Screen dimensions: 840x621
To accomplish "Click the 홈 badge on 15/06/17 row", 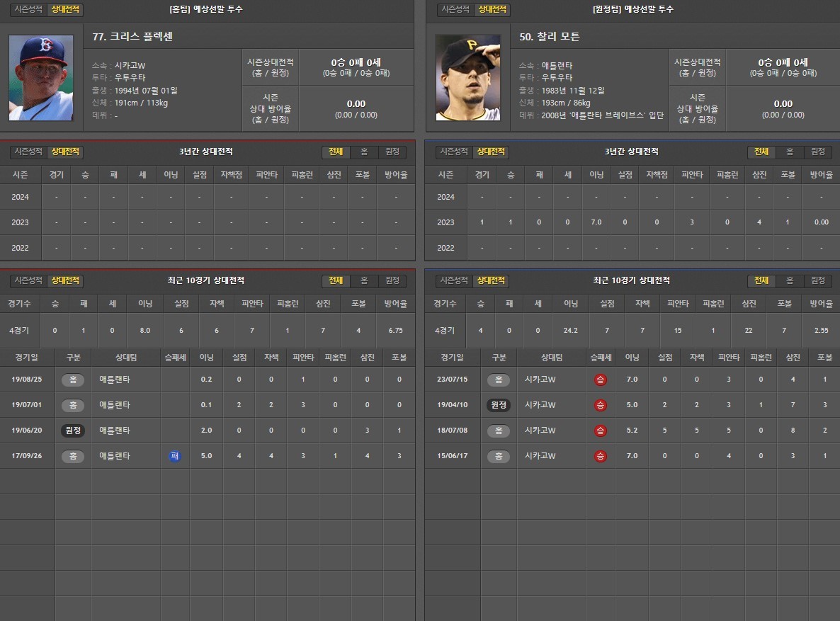I will [x=499, y=456].
